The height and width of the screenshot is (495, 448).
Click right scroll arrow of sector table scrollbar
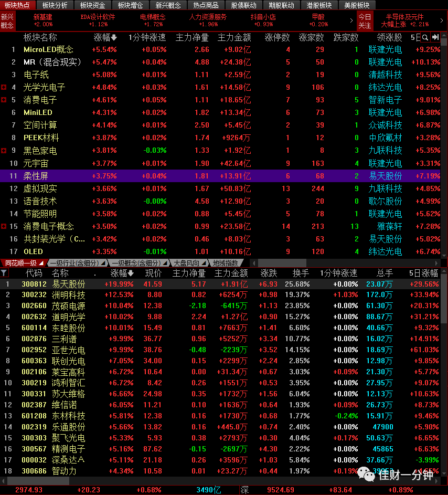coord(436,263)
